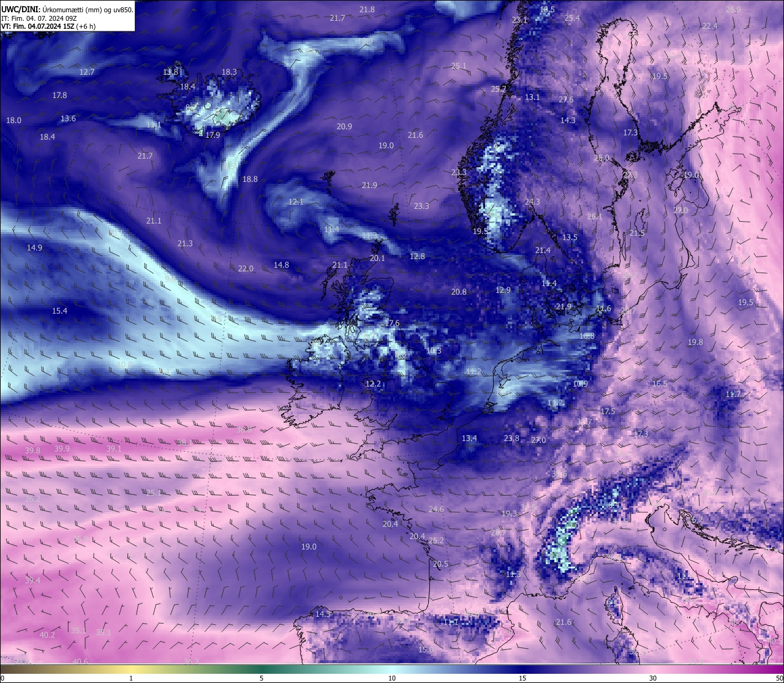Click the 11.7 value label

tap(733, 394)
